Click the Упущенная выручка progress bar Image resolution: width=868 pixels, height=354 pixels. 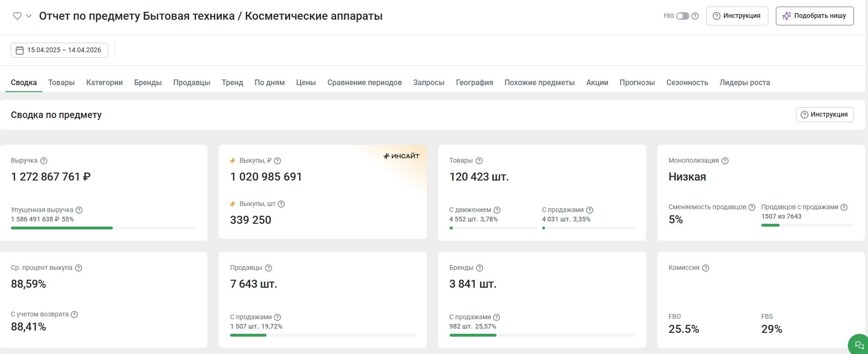[103, 228]
